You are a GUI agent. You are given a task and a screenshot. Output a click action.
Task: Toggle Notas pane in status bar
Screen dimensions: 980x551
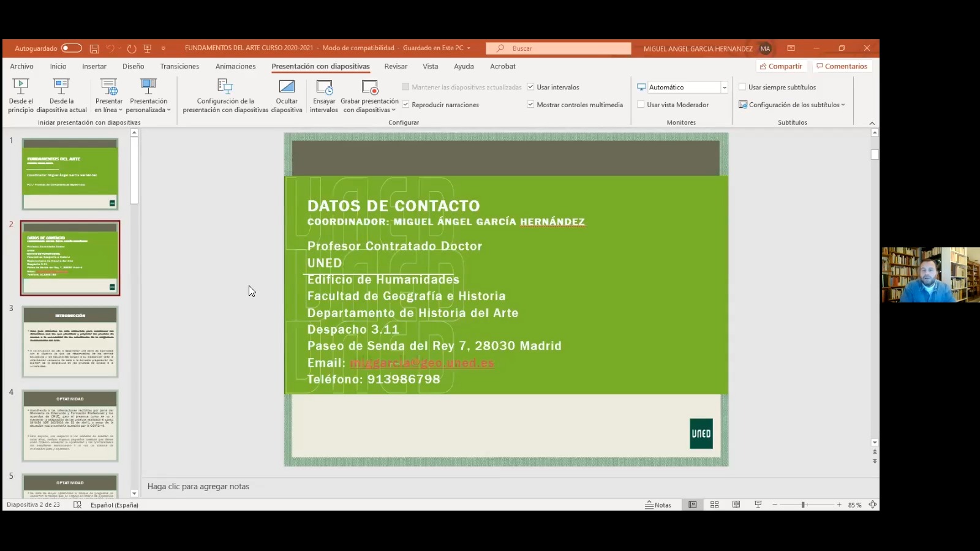[658, 505]
